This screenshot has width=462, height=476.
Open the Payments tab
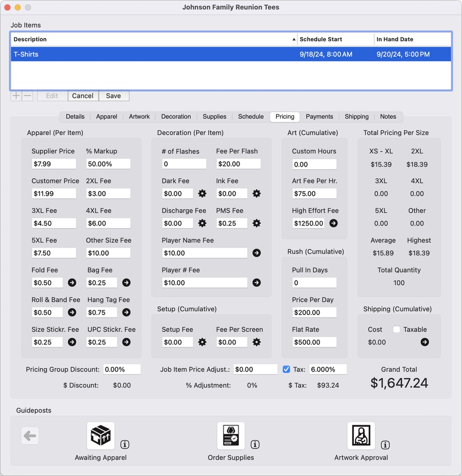tap(319, 117)
